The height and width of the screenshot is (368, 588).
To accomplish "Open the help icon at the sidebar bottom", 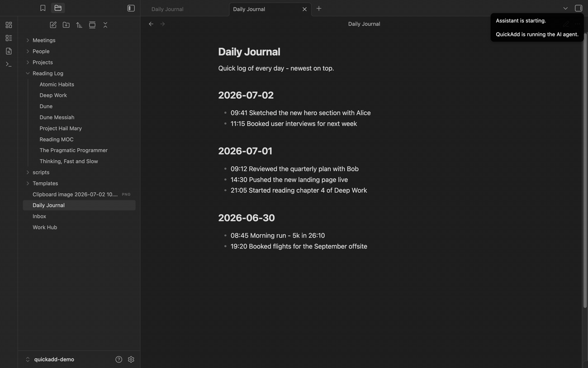I will tap(119, 359).
